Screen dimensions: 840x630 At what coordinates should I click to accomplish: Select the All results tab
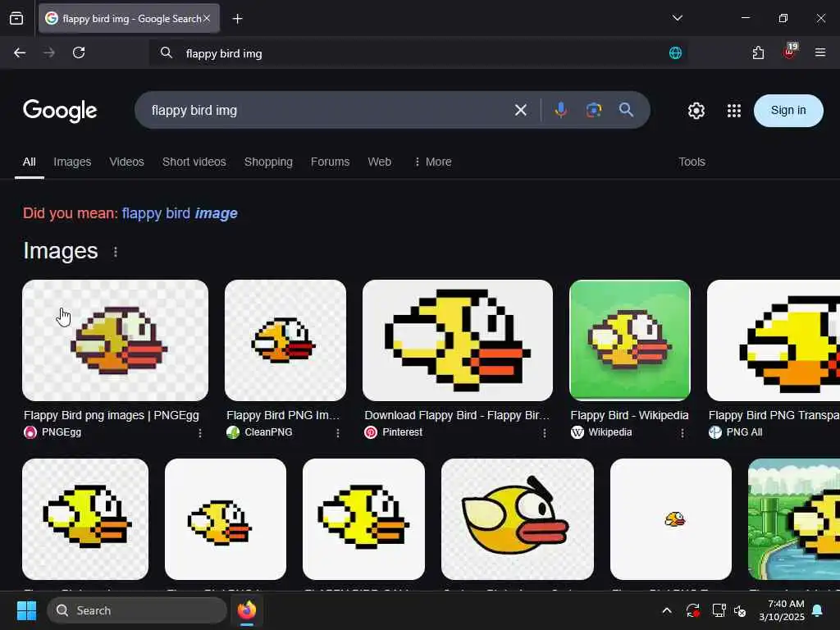tap(29, 162)
